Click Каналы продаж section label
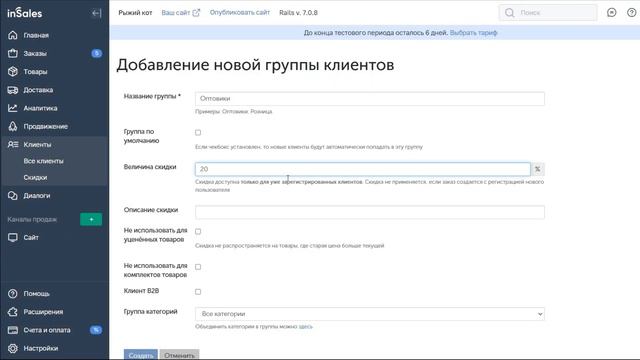 click(32, 220)
